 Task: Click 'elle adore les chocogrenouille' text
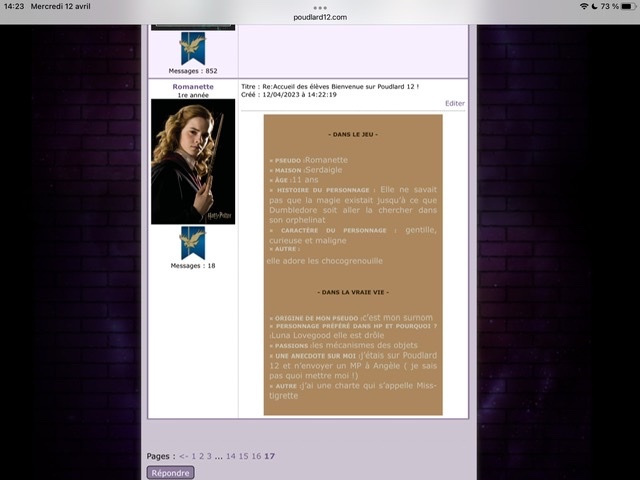pos(325,261)
